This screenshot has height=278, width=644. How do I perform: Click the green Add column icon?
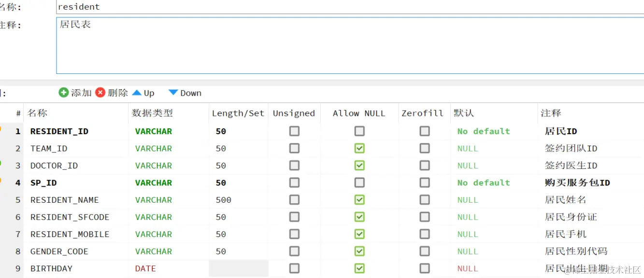tap(64, 93)
